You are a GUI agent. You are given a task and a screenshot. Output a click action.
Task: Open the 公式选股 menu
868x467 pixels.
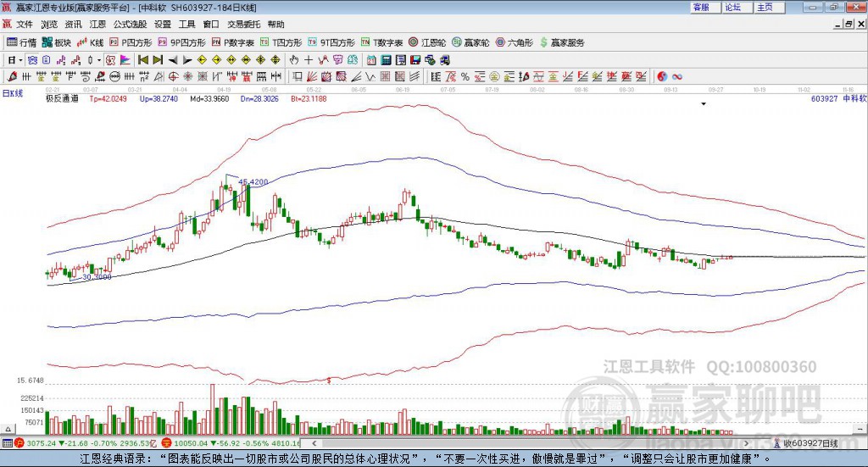click(x=130, y=25)
